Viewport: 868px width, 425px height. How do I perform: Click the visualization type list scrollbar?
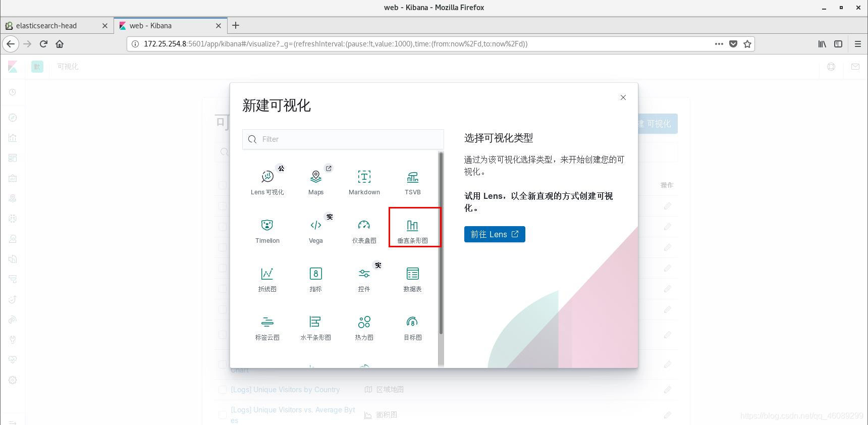click(x=441, y=243)
